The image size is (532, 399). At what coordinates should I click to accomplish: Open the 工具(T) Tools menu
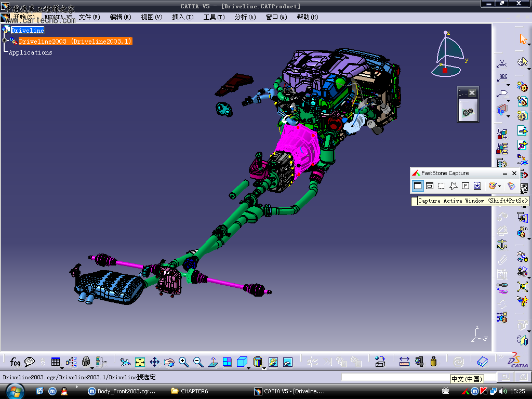[x=214, y=17]
